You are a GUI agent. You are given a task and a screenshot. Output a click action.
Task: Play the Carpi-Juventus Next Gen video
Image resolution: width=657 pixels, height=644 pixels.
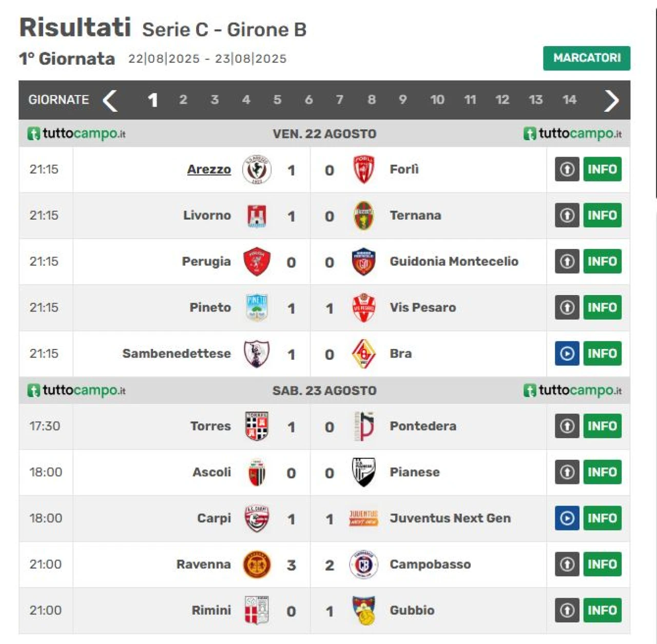[x=567, y=518]
